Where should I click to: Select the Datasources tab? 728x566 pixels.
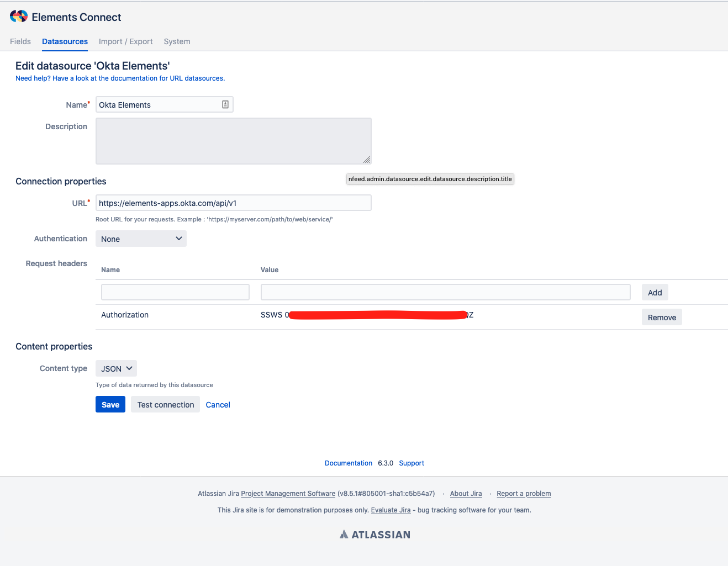click(65, 41)
